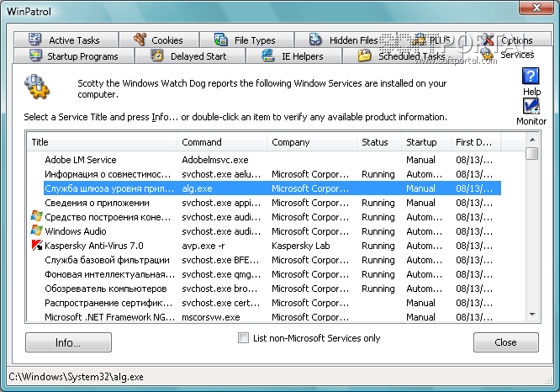Click the svchost.exe bro... command cell
560x392 pixels.
tap(219, 289)
